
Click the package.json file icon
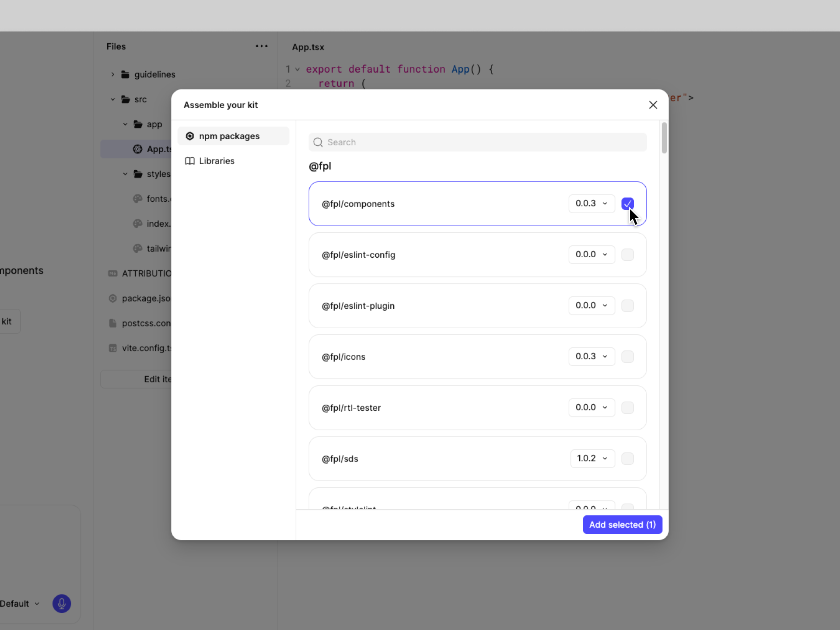pyautogui.click(x=113, y=298)
